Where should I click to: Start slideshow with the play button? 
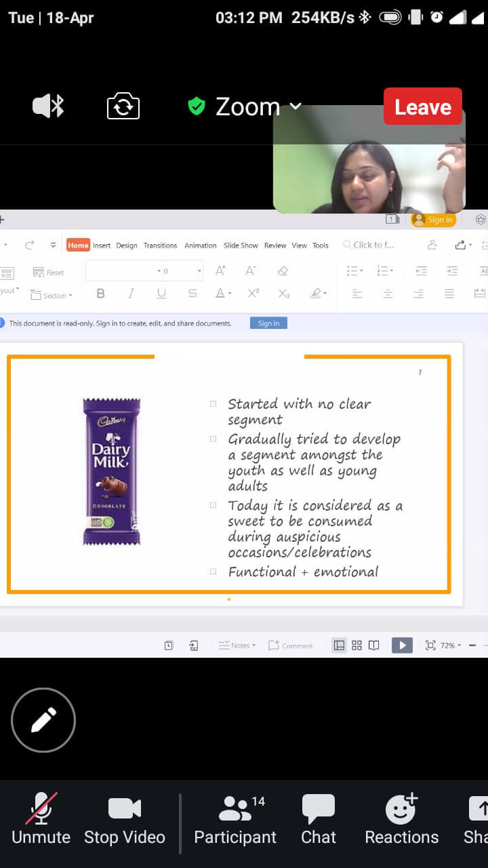point(402,646)
